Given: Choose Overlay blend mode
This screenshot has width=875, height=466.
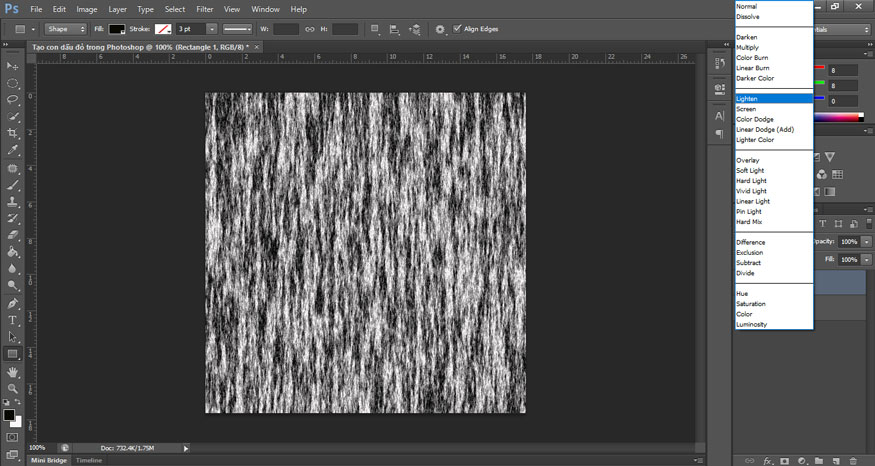Looking at the screenshot, I should click(773, 160).
